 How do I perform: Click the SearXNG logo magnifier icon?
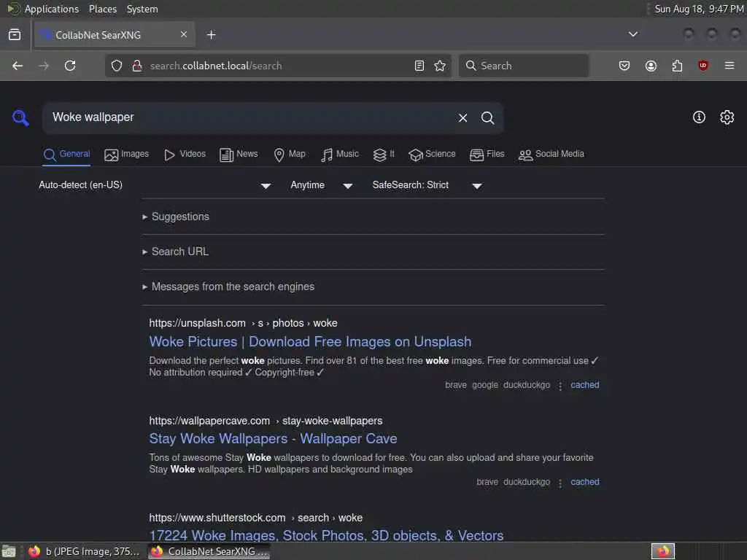[20, 117]
